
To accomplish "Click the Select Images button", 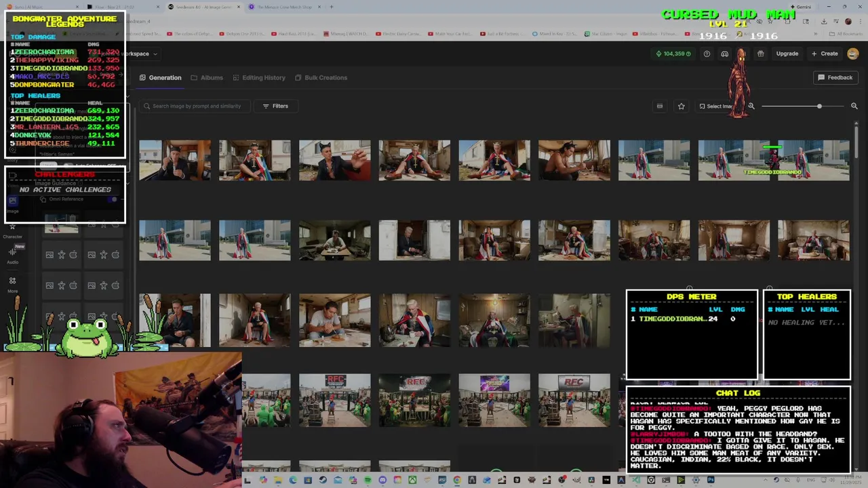I will coord(716,106).
